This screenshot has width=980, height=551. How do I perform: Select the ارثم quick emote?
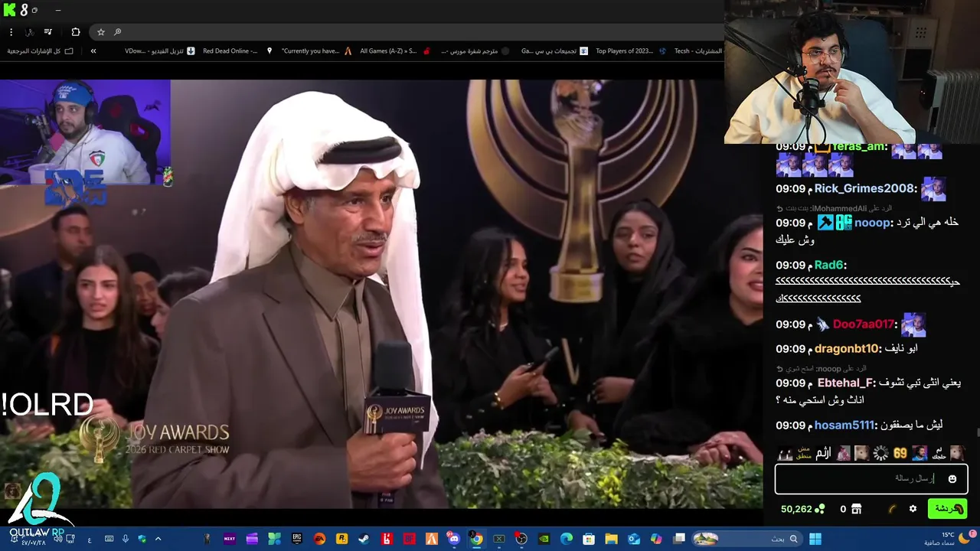823,453
